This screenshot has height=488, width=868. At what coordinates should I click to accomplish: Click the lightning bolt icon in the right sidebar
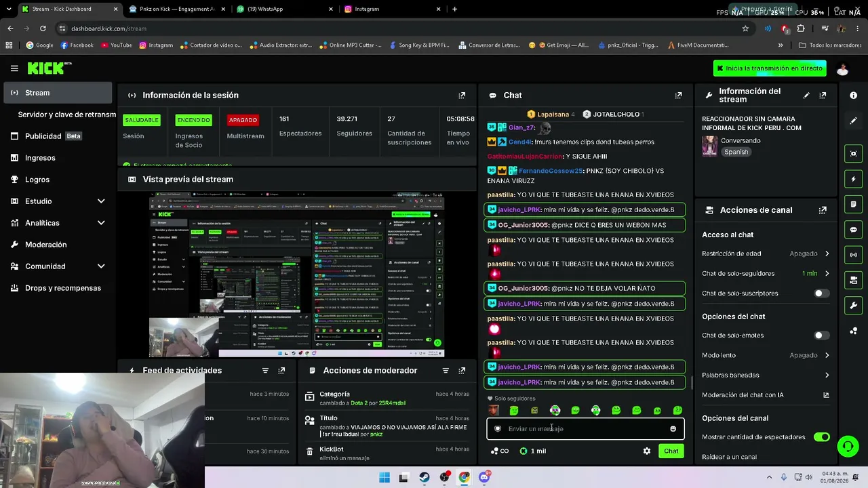(x=853, y=179)
